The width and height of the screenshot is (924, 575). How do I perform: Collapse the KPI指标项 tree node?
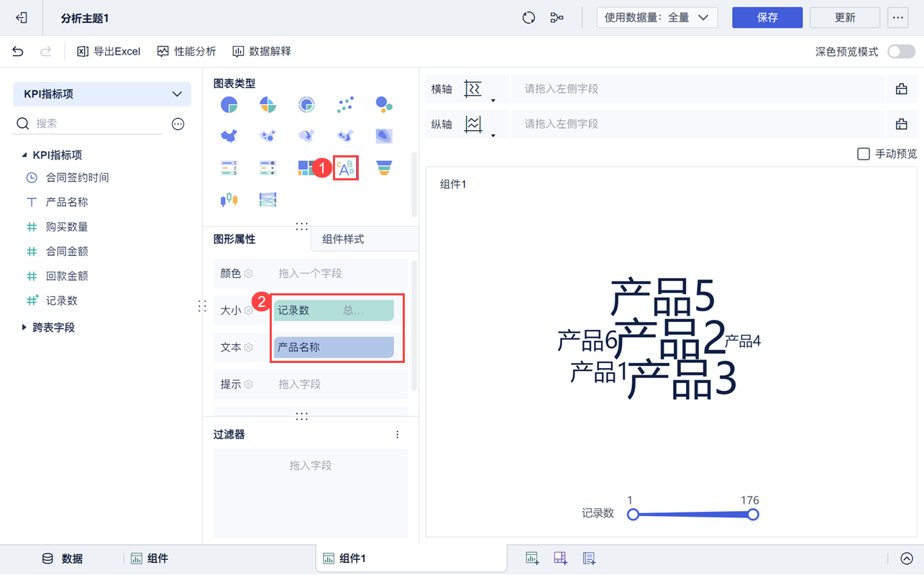pos(24,155)
